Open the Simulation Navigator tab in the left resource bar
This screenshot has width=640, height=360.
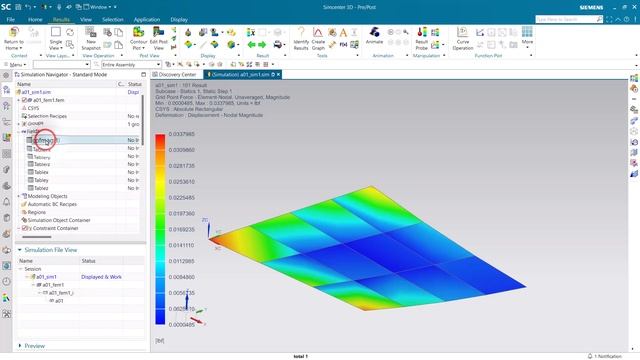coord(6,91)
